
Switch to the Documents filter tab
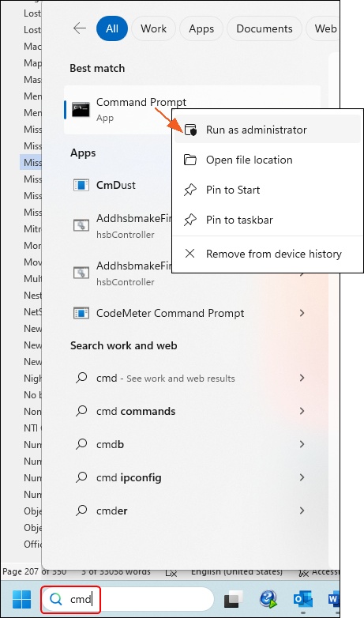pyautogui.click(x=265, y=28)
